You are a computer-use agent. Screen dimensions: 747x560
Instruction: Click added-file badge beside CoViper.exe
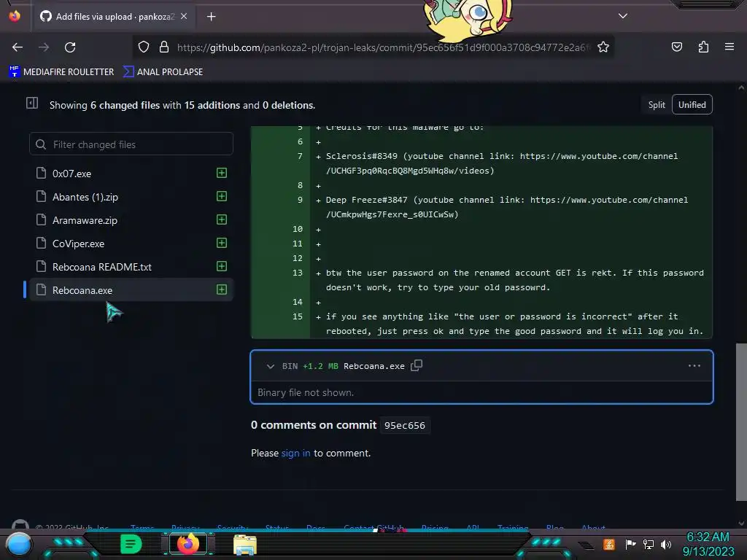tap(222, 243)
